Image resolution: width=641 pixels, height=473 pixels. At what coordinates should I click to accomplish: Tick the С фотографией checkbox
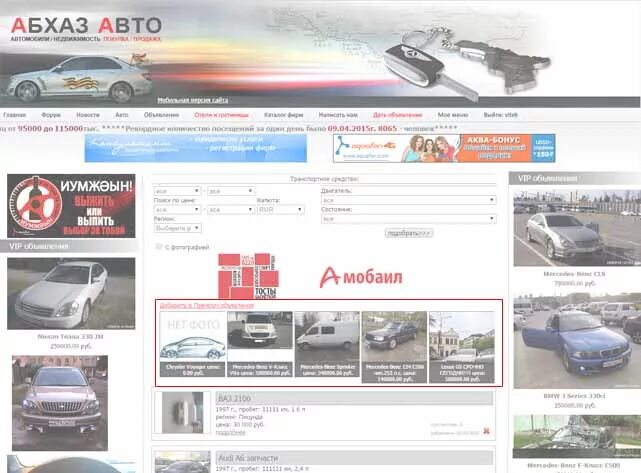[x=159, y=247]
